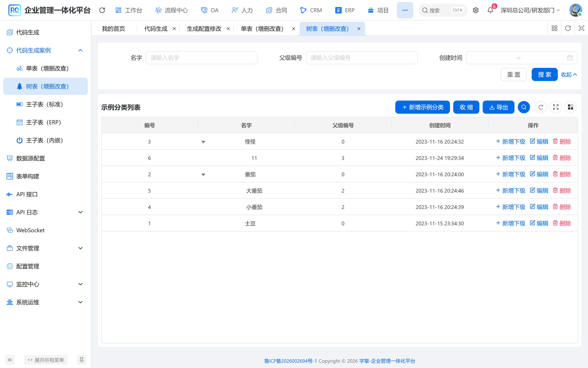Open the settings gear icon
Image resolution: width=588 pixels, height=368 pixels.
tap(476, 10)
